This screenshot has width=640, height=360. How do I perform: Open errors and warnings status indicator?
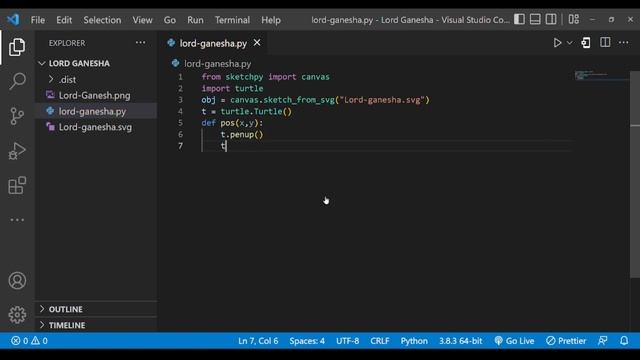tap(29, 341)
